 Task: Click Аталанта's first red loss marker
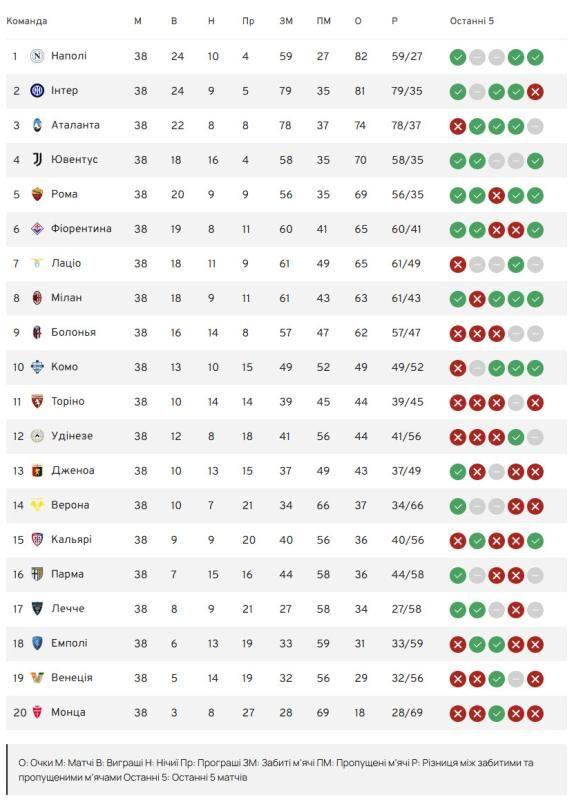(458, 126)
